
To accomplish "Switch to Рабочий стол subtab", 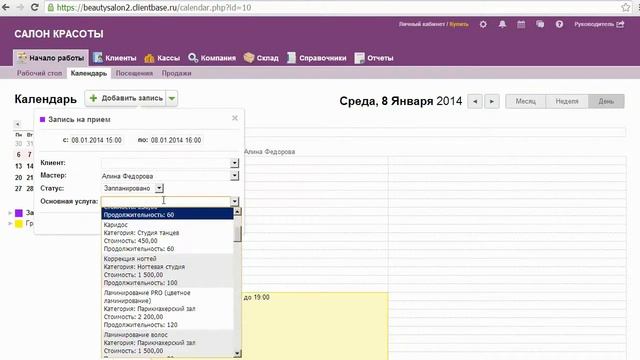I will [39, 73].
